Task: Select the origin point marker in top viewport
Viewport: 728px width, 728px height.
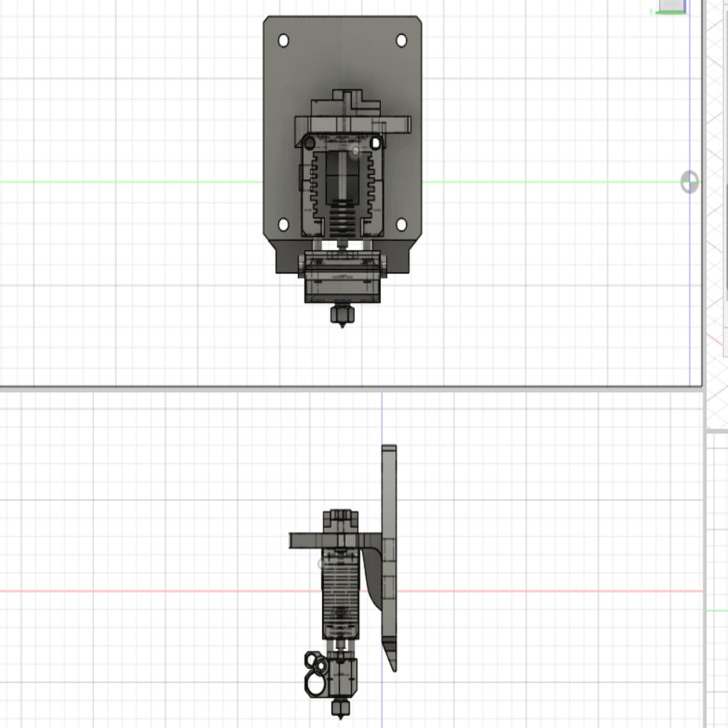Action: pyautogui.click(x=690, y=182)
